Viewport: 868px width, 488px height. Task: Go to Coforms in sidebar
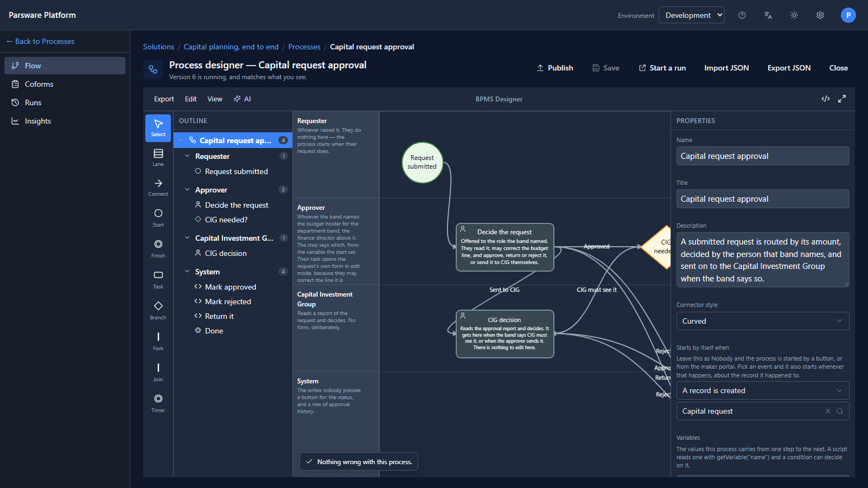(x=65, y=84)
